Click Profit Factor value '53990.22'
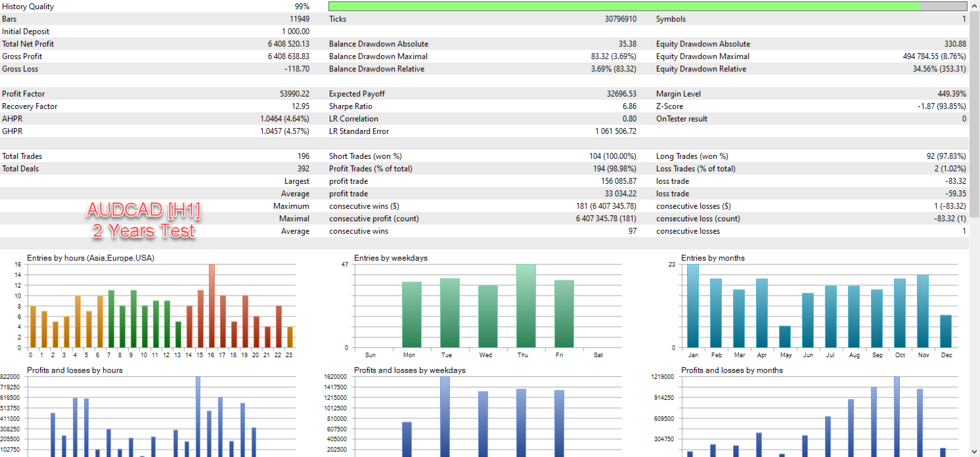980x457 pixels. 294,94
